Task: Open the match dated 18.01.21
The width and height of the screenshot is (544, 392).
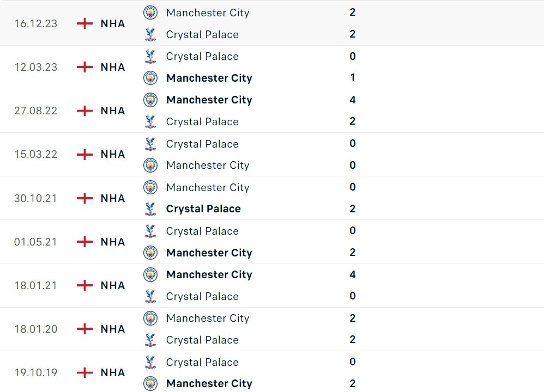Action: [x=35, y=285]
